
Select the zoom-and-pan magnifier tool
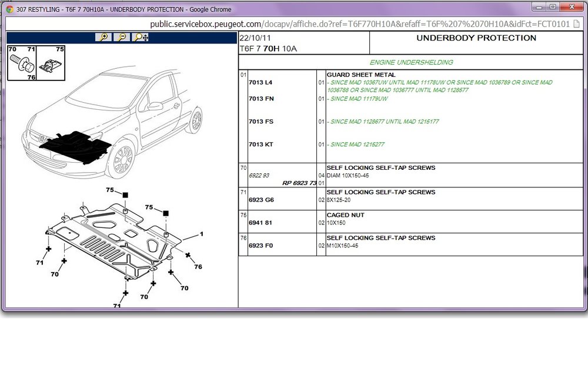141,37
